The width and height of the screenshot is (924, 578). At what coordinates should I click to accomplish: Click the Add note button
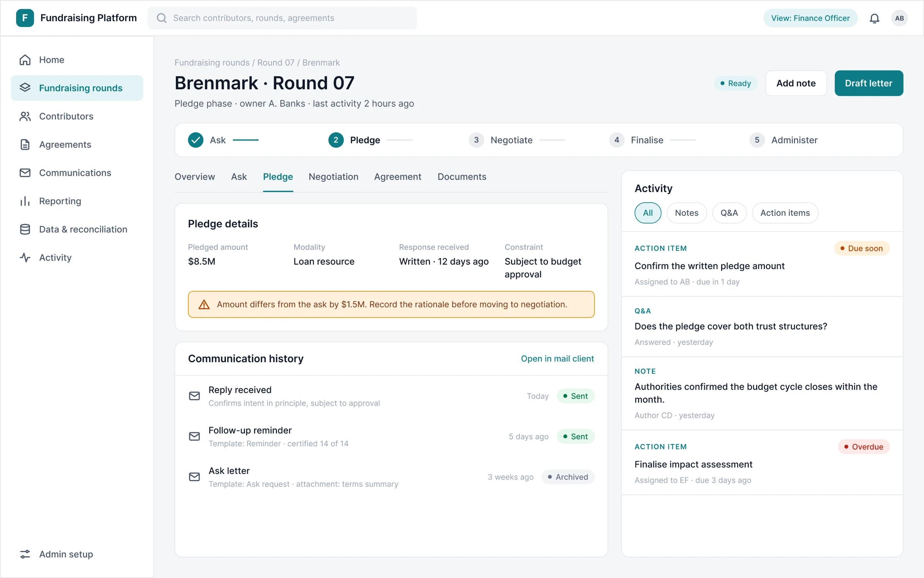click(796, 83)
